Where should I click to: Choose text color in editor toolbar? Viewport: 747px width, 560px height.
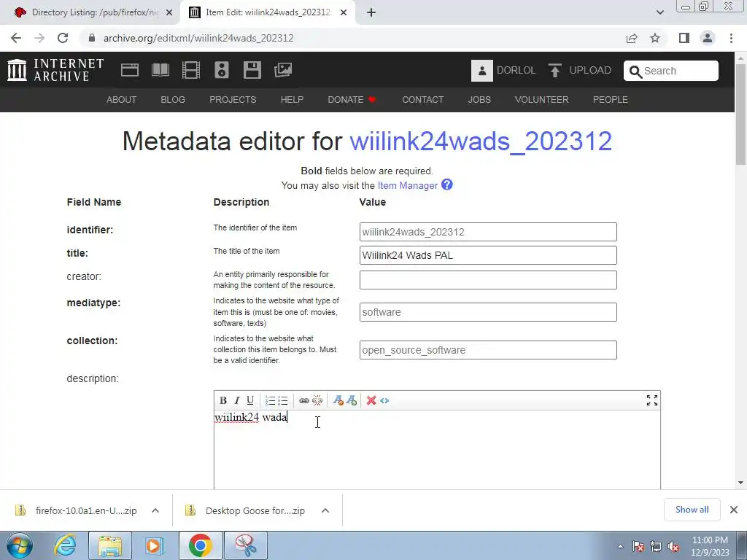click(338, 400)
